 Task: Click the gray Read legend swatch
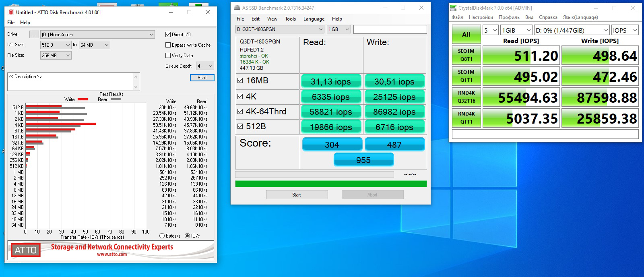116,99
